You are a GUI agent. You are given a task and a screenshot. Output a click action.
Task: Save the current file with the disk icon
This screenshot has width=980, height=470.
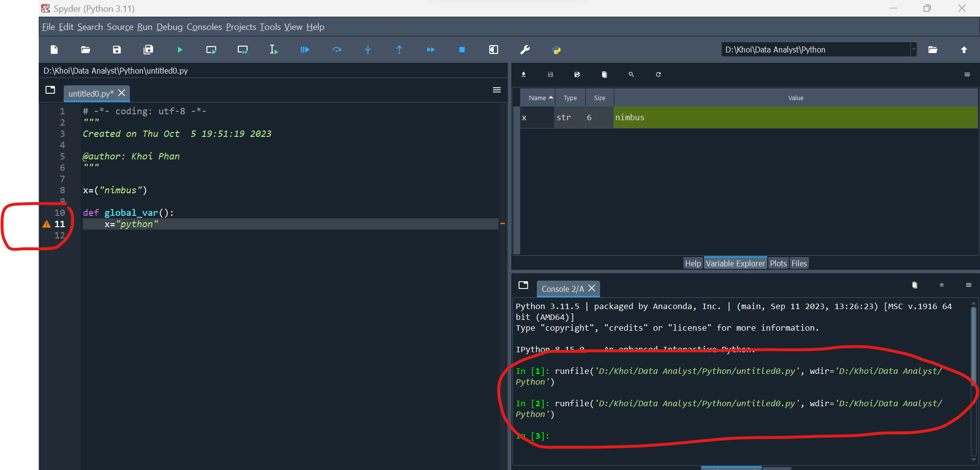click(117, 50)
